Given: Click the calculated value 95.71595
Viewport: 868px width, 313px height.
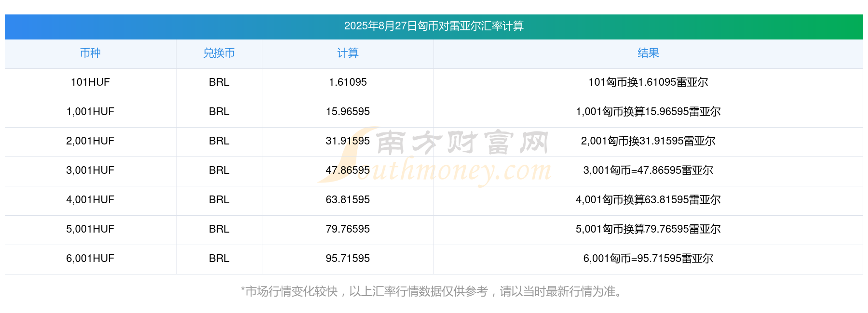Looking at the screenshot, I should coord(348,259).
